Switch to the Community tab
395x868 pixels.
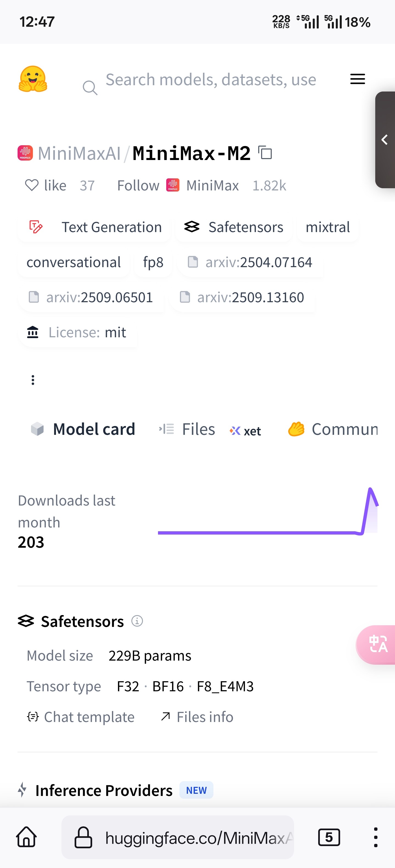pos(333,429)
